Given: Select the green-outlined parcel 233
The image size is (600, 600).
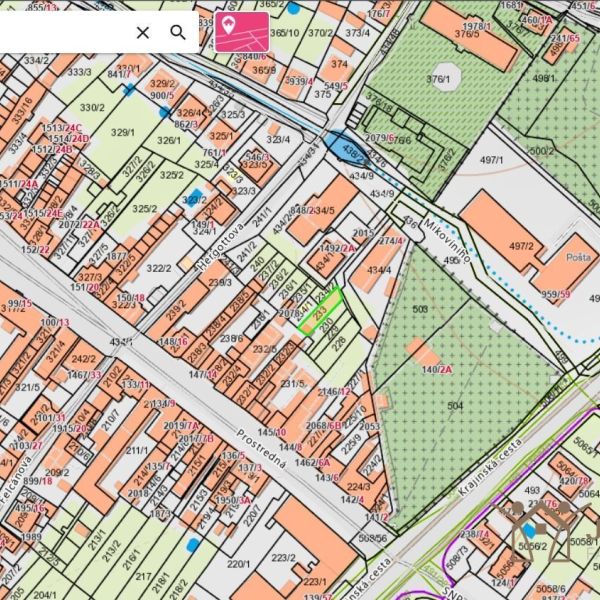Looking at the screenshot, I should click(x=320, y=311).
